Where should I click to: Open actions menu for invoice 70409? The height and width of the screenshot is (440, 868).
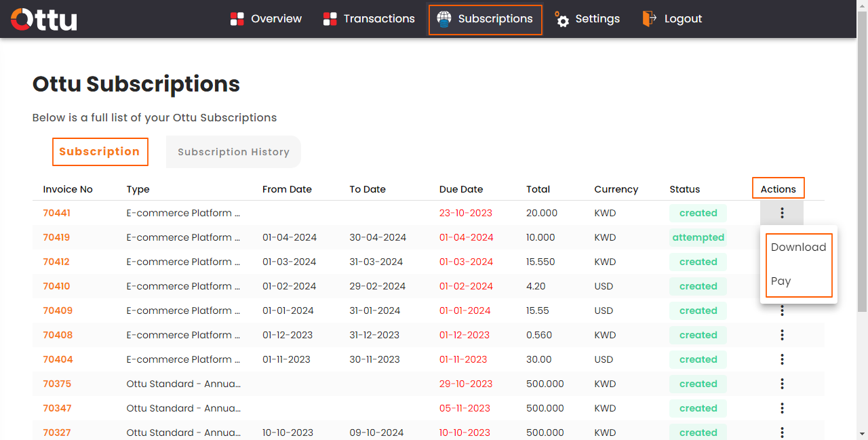point(782,311)
